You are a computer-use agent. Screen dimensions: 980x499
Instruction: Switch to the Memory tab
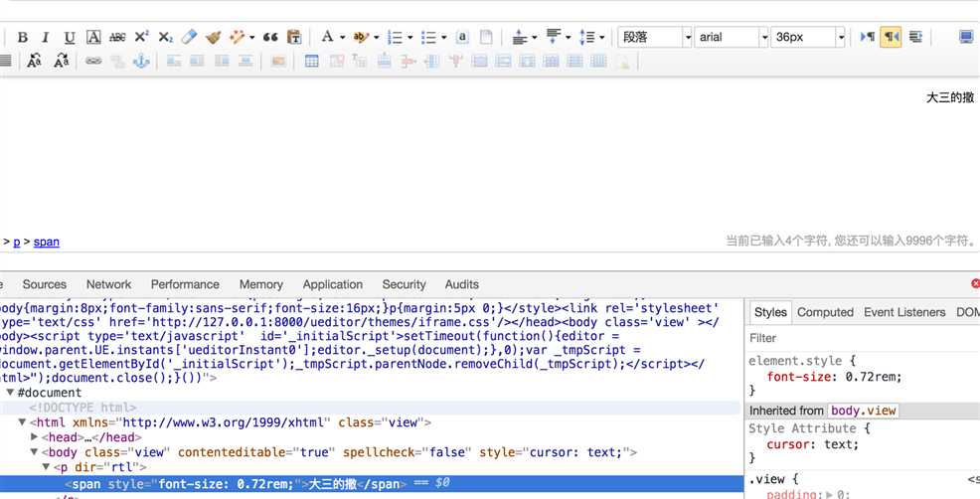(261, 284)
